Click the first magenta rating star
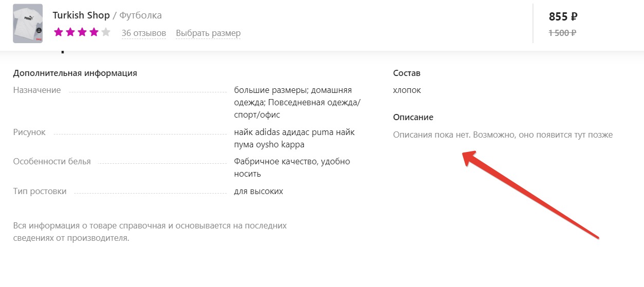 click(x=59, y=32)
